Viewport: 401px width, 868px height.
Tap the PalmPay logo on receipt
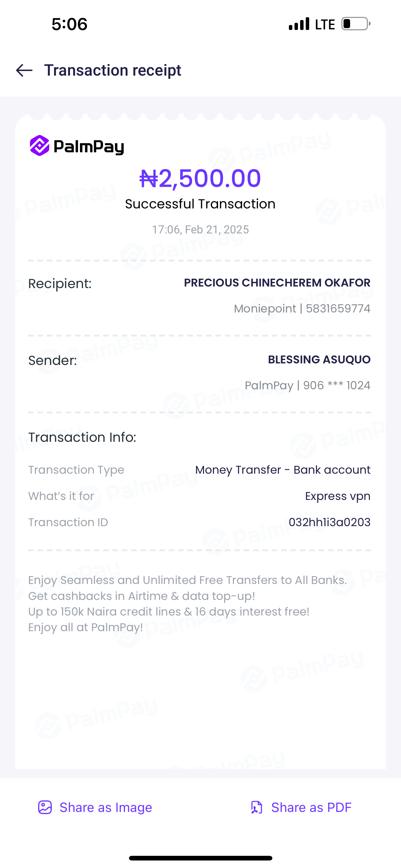click(x=77, y=146)
